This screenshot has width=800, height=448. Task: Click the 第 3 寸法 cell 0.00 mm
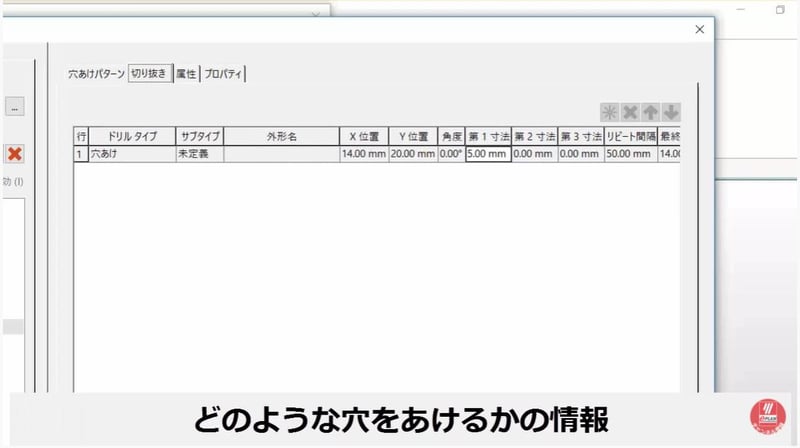[x=581, y=154]
